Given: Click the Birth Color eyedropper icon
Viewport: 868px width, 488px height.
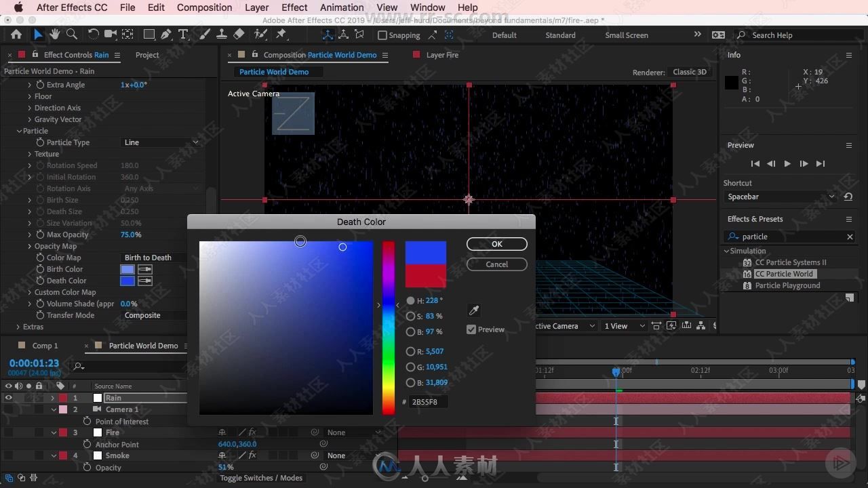Looking at the screenshot, I should click(145, 269).
